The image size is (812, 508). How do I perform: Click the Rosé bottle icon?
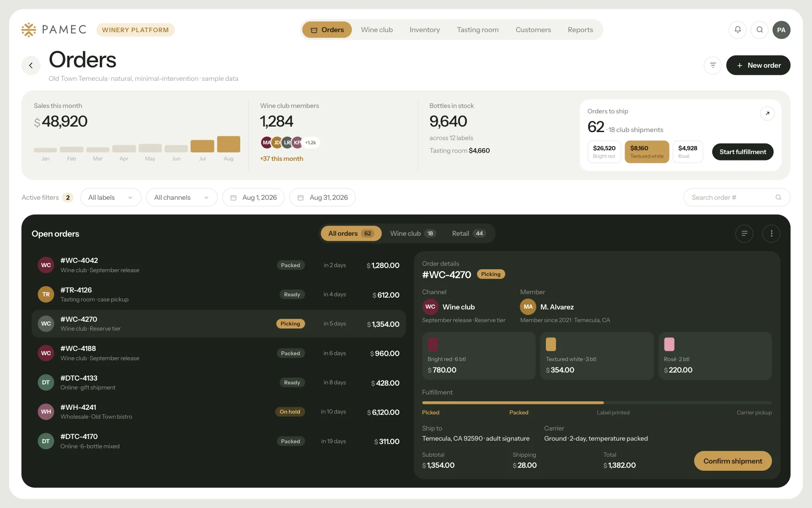point(669,344)
